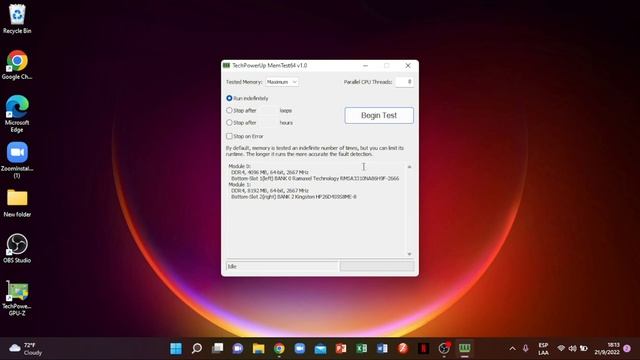Click the scroll-down arrow in memory info box
640x360 pixels.
[409, 254]
